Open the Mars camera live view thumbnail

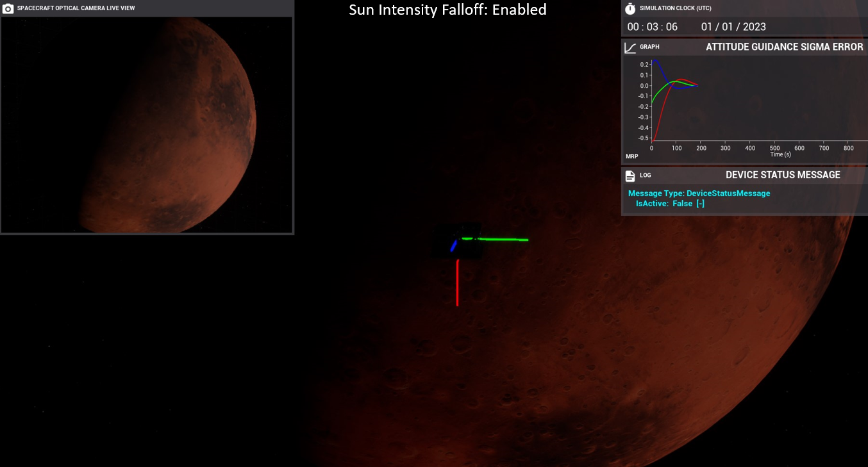pos(147,125)
